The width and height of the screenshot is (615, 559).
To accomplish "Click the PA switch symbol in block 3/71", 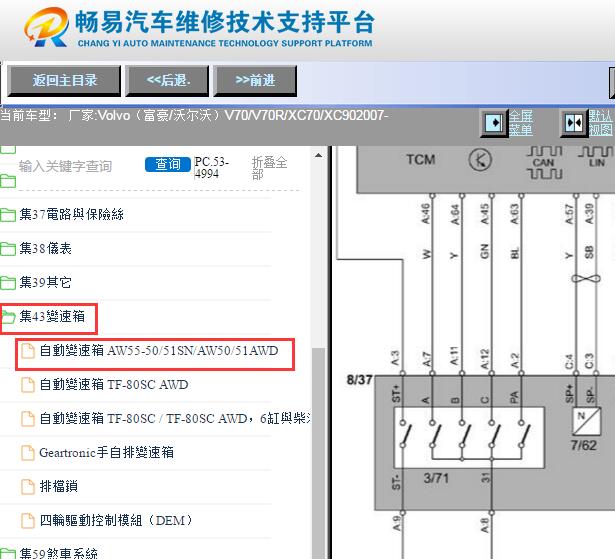I will coord(524,434).
